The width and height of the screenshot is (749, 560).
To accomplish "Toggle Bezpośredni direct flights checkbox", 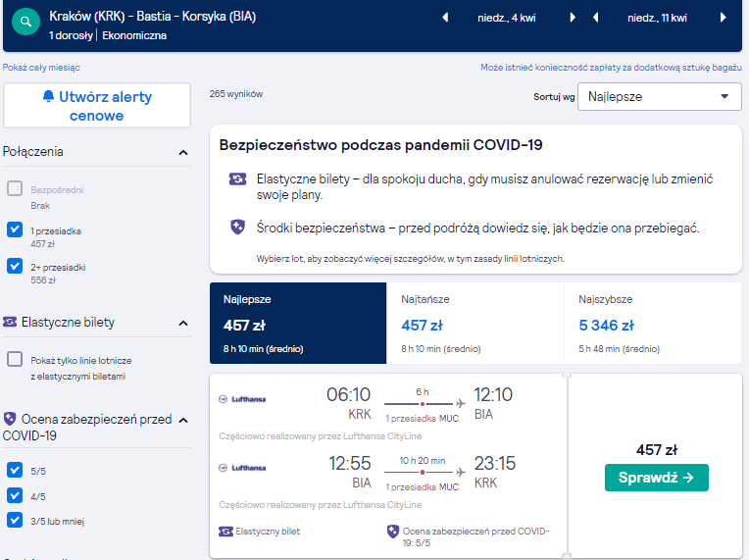I will coord(15,188).
